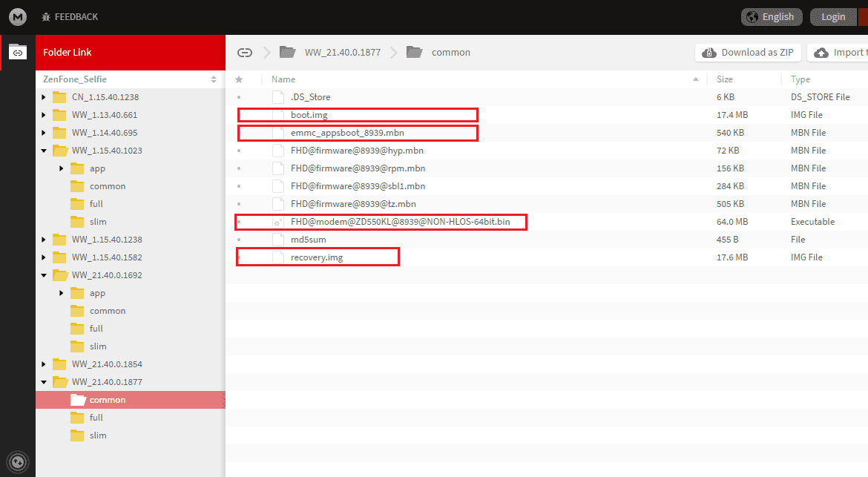Click the WW_1.15.40.1582 folder icon
This screenshot has height=477, width=868.
(59, 257)
